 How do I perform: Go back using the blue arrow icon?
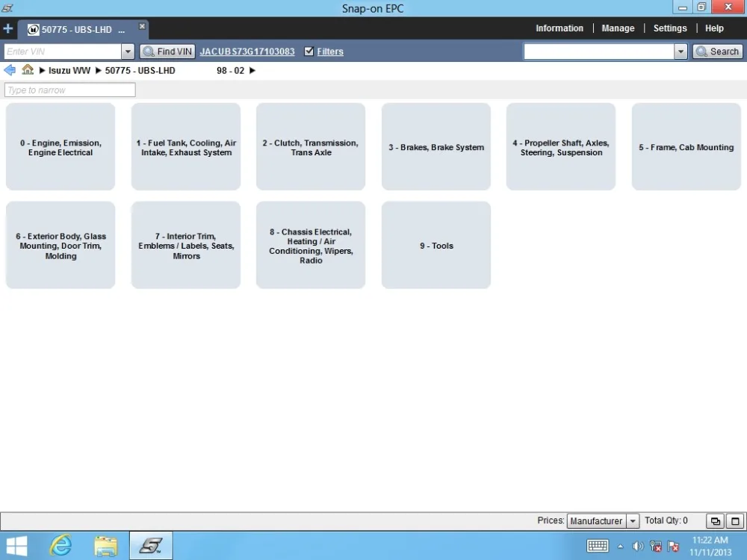pyautogui.click(x=10, y=70)
